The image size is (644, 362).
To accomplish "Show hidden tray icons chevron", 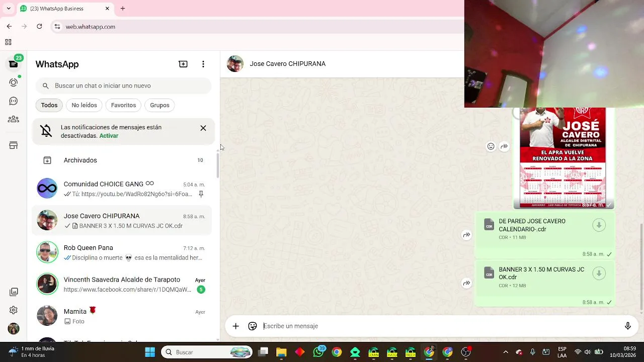I will click(x=506, y=352).
